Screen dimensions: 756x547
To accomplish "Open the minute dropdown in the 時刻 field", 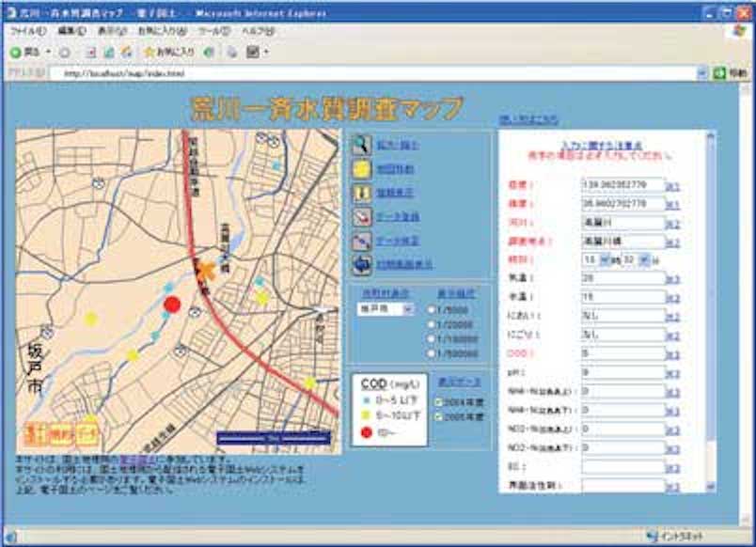I will (x=645, y=259).
